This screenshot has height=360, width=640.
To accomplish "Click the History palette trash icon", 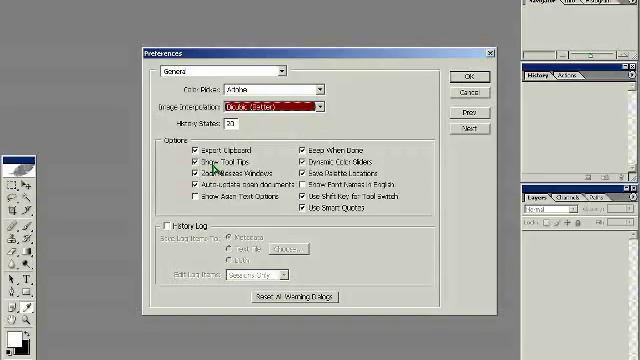I will (x=622, y=177).
